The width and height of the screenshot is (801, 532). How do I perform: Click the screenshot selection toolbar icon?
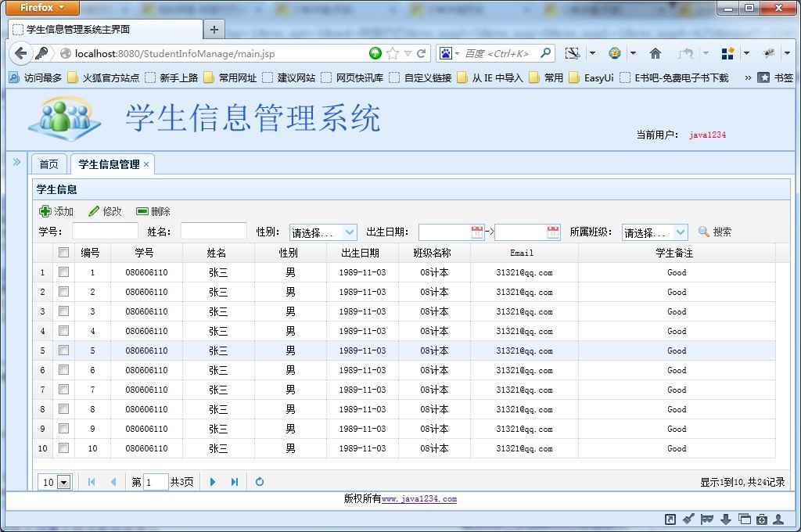tap(572, 53)
